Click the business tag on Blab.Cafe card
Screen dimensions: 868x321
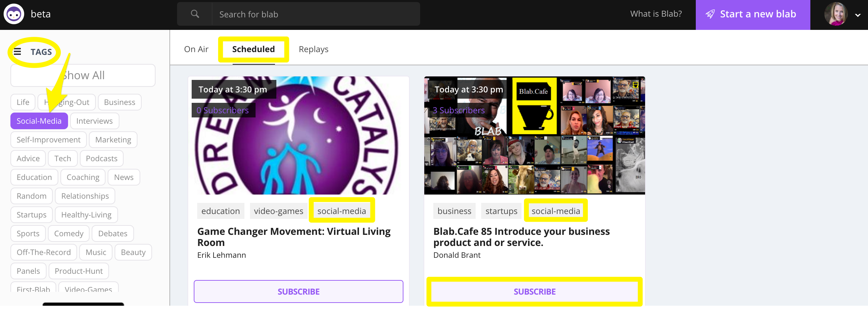[454, 211]
